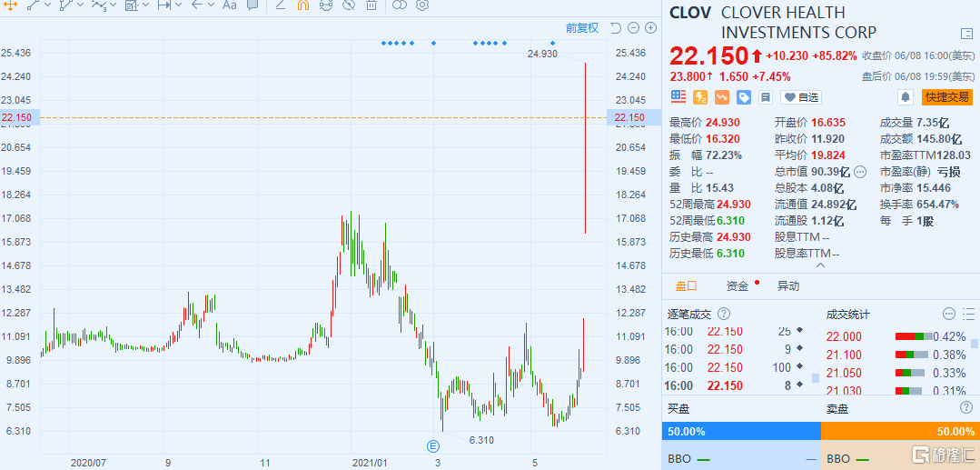Screen dimensions: 980x470
Task: Click the 成交量 7.35亿 value
Action: coord(933,122)
